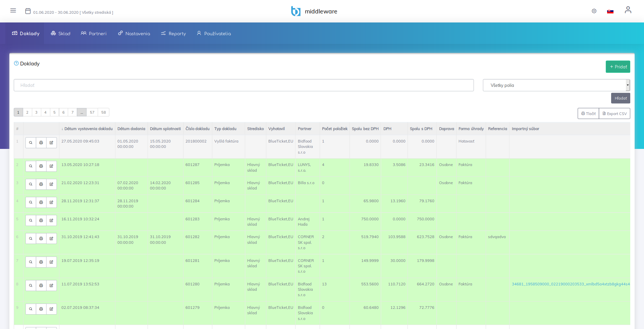
Task: View details of document 201800002 via magnifier
Action: pos(31,143)
